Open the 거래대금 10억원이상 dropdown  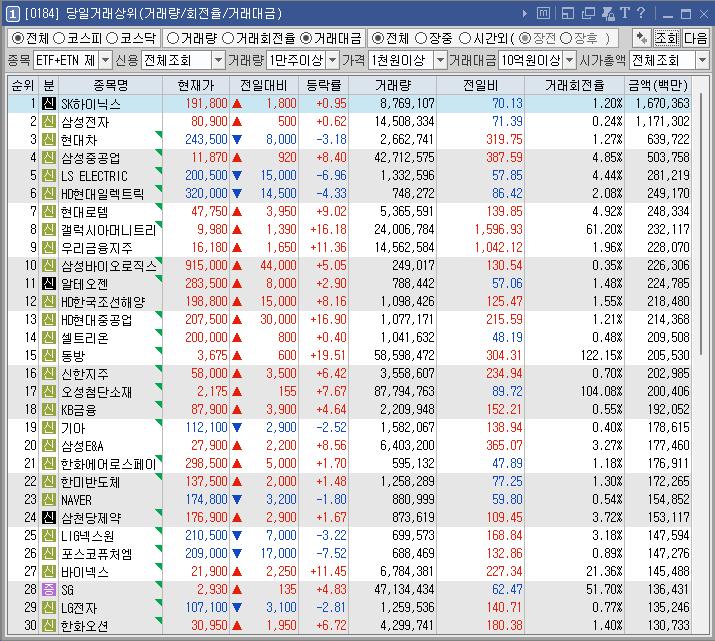click(570, 60)
